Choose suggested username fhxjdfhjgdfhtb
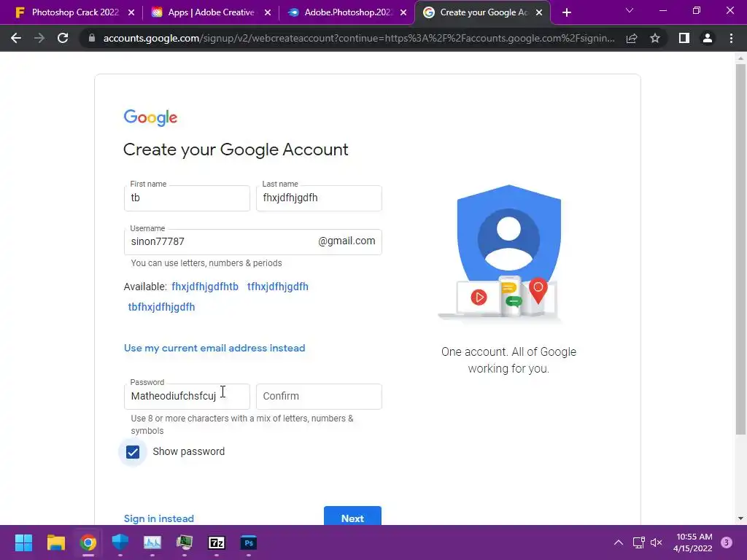747x560 pixels. 205,287
